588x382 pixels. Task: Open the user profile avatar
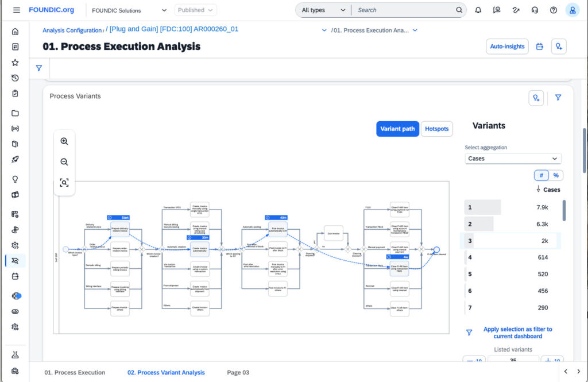coord(572,10)
